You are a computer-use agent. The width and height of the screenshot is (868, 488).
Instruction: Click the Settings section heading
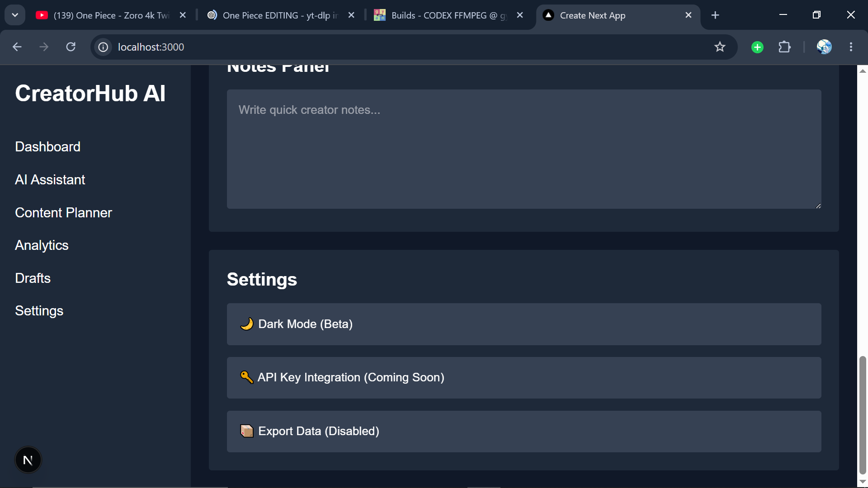pyautogui.click(x=262, y=280)
